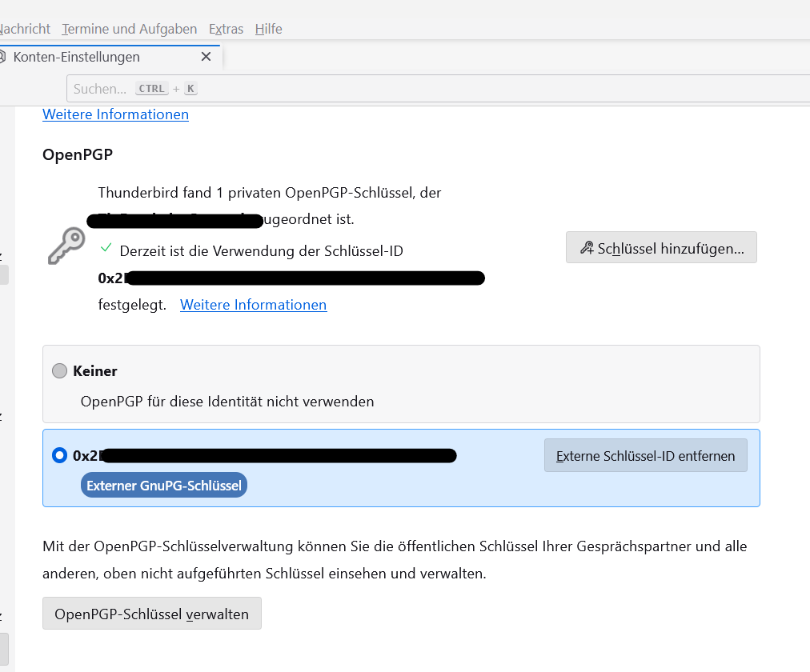Viewport: 810px width, 672px height.
Task: Open the Termine und Aufgaben menu
Action: click(129, 29)
